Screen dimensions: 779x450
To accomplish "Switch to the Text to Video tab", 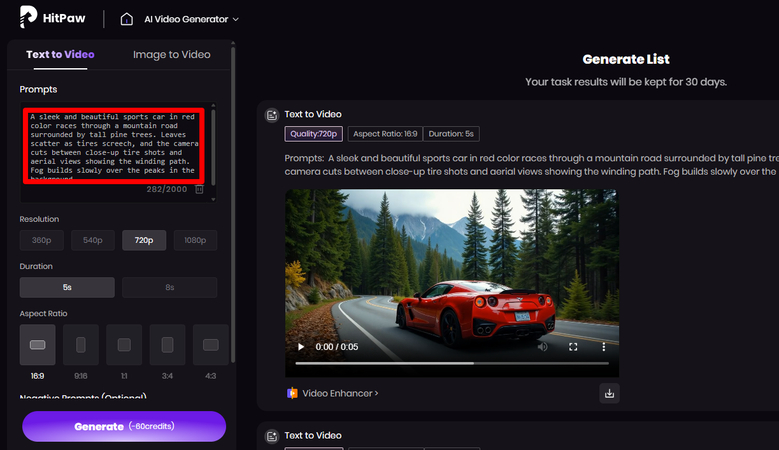I will tap(60, 55).
